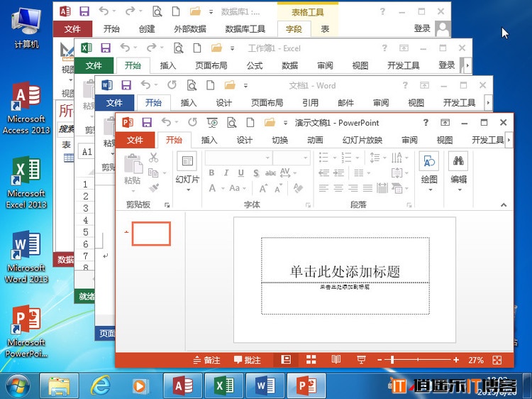Viewport: 532px width, 399px height.
Task: Select slide 1 thumbnail in PowerPoint panel
Action: [151, 234]
